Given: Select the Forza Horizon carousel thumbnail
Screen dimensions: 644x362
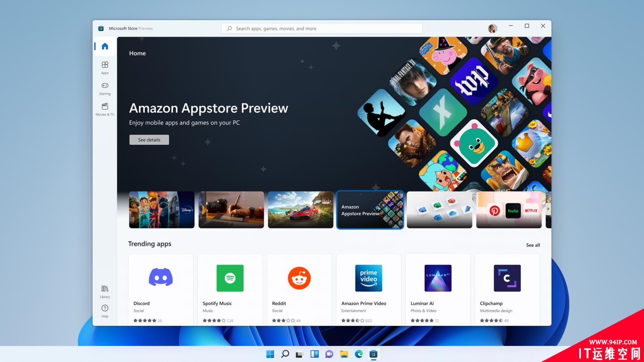Looking at the screenshot, I should pyautogui.click(x=301, y=210).
